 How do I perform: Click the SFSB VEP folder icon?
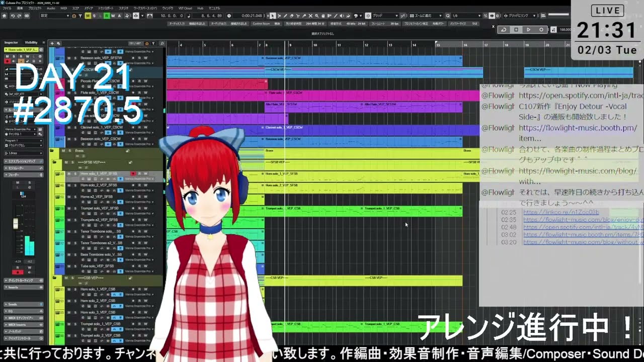click(x=54, y=162)
